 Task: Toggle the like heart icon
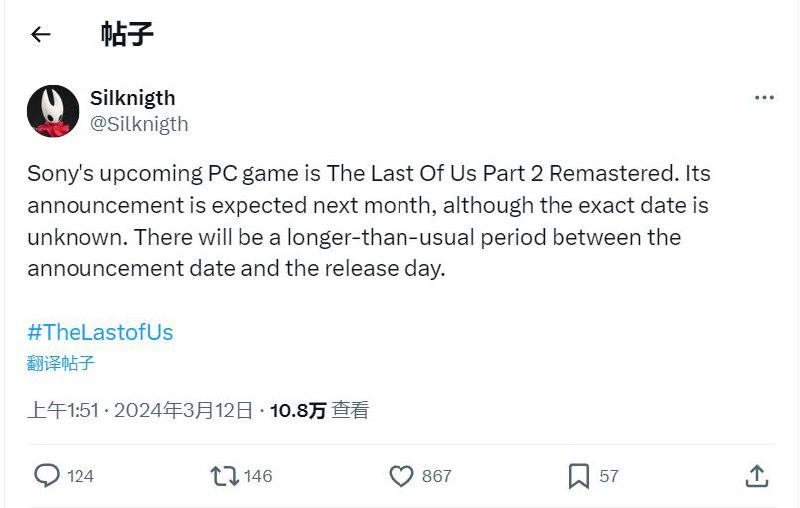[401, 476]
